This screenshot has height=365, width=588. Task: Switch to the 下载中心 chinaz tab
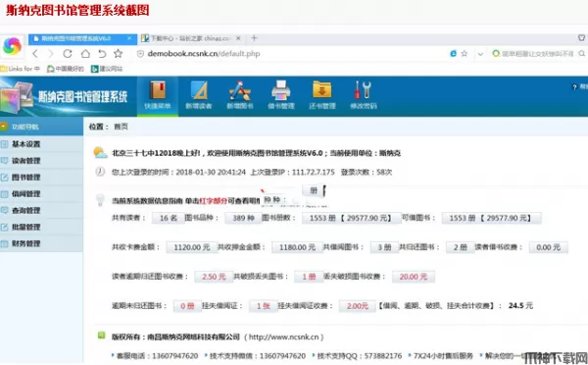[191, 38]
